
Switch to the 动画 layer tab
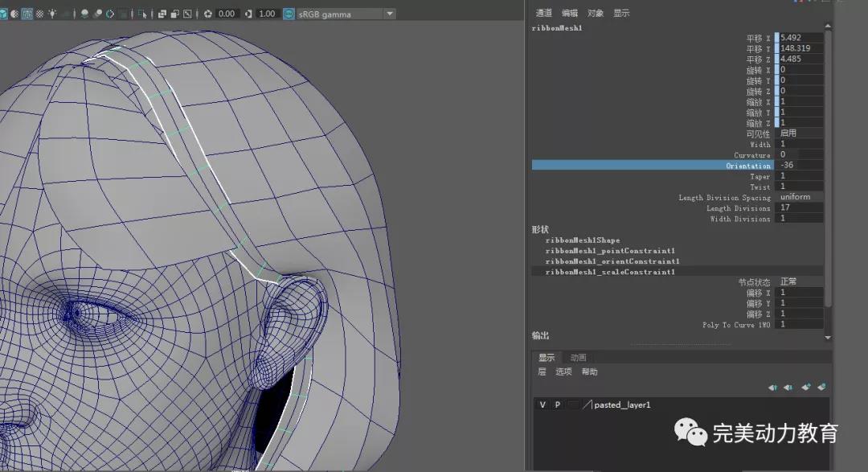point(578,358)
